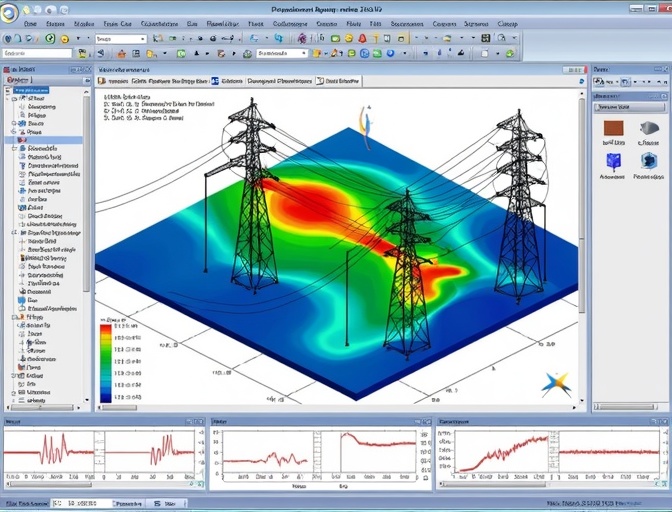This screenshot has width=672, height=512.
Task: Click the orientation triad in viewport's lower-right corner
Action: point(557,383)
